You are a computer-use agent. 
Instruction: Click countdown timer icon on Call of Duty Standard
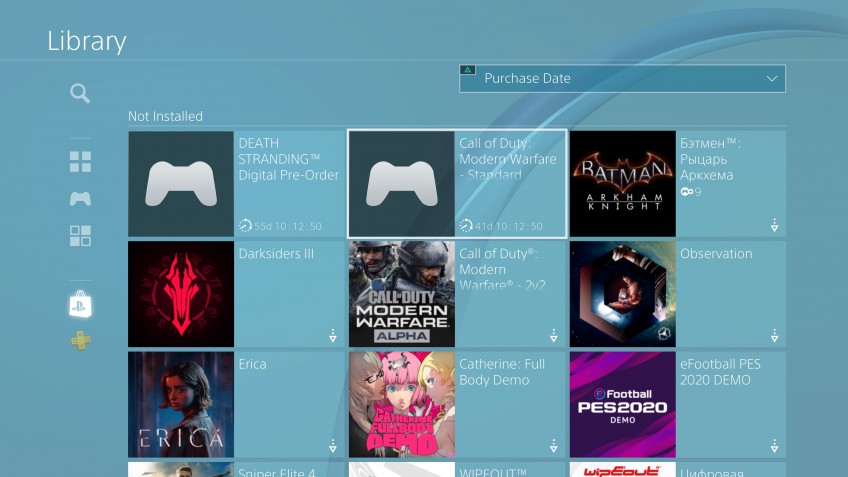[466, 226]
